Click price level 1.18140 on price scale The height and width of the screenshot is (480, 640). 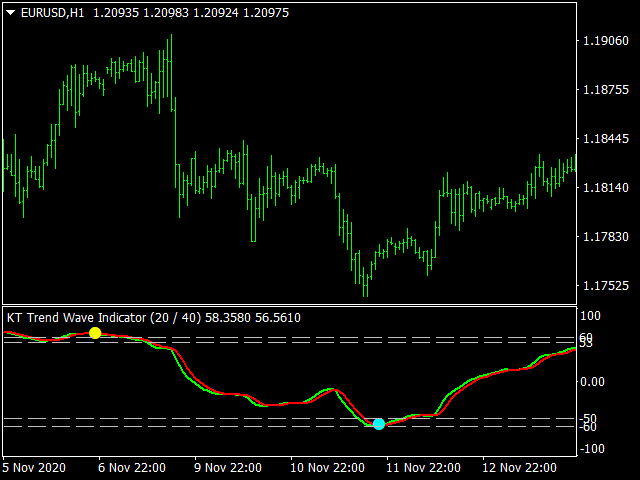pyautogui.click(x=606, y=188)
